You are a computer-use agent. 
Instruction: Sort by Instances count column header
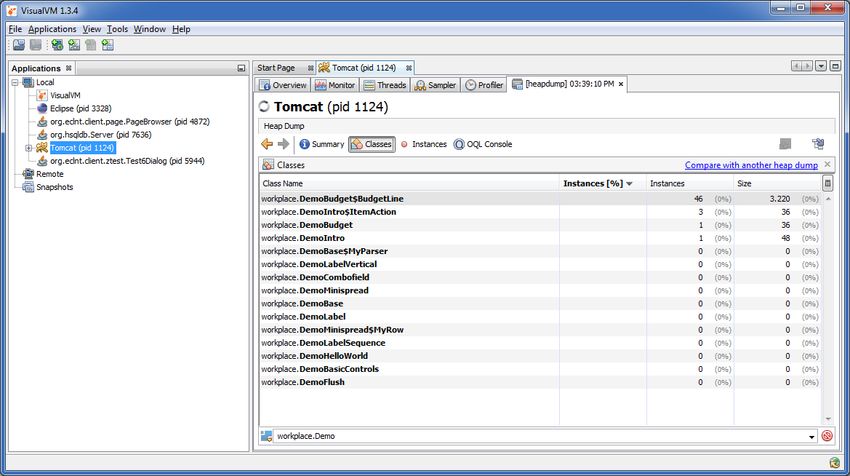click(690, 183)
